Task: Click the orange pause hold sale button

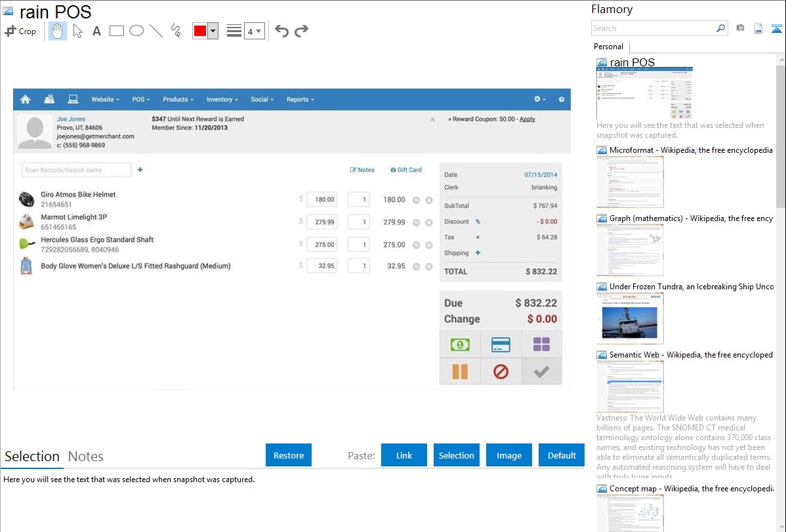Action: point(460,371)
